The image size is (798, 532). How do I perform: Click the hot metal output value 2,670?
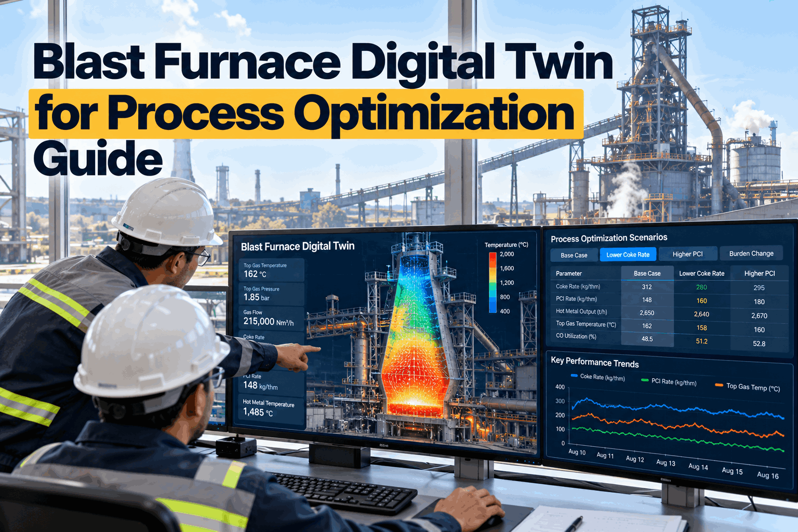759,316
